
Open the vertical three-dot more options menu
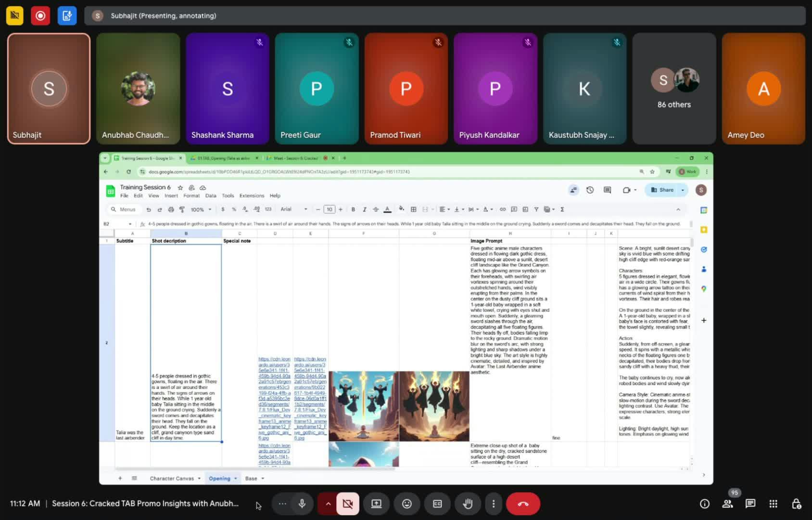click(x=493, y=504)
